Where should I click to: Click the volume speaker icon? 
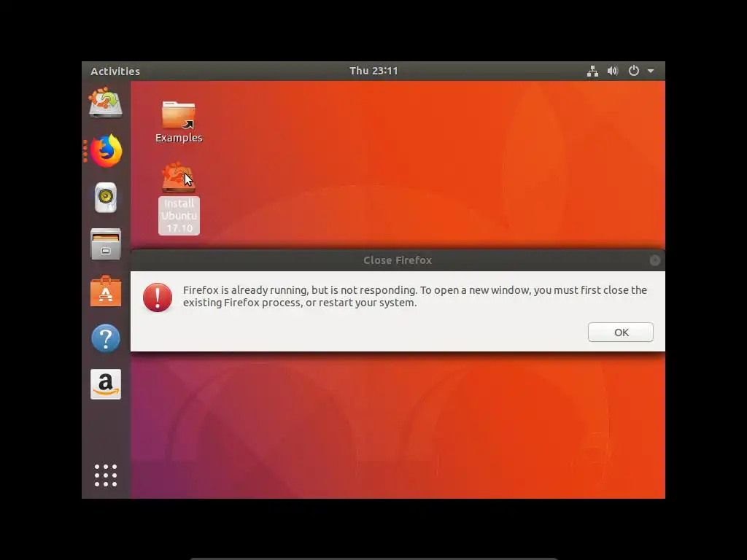coord(613,71)
